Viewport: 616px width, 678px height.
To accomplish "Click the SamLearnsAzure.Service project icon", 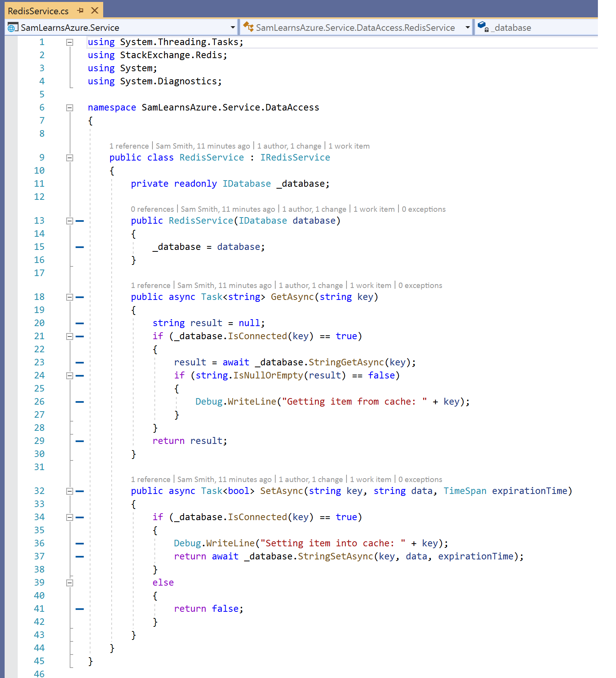I will click(x=13, y=28).
